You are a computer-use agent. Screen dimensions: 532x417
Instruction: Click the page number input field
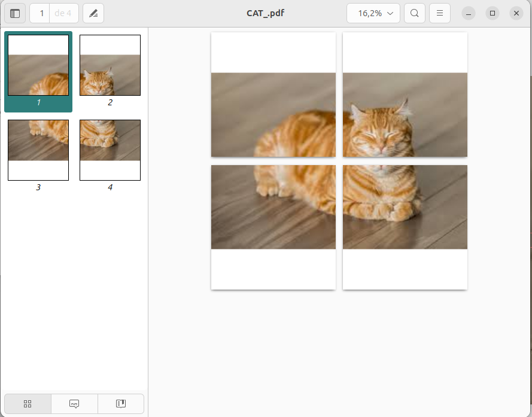coord(40,13)
